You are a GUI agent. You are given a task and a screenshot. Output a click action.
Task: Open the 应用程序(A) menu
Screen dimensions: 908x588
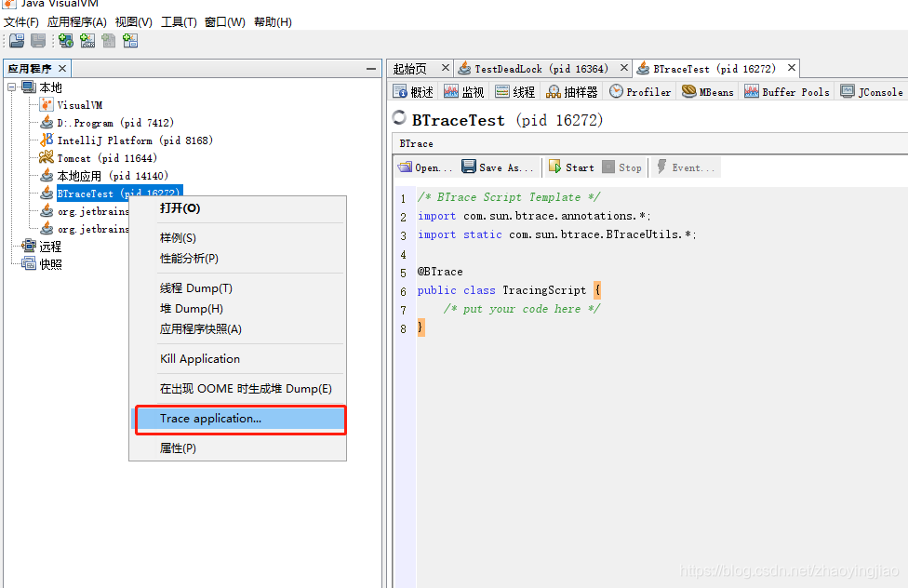click(77, 22)
